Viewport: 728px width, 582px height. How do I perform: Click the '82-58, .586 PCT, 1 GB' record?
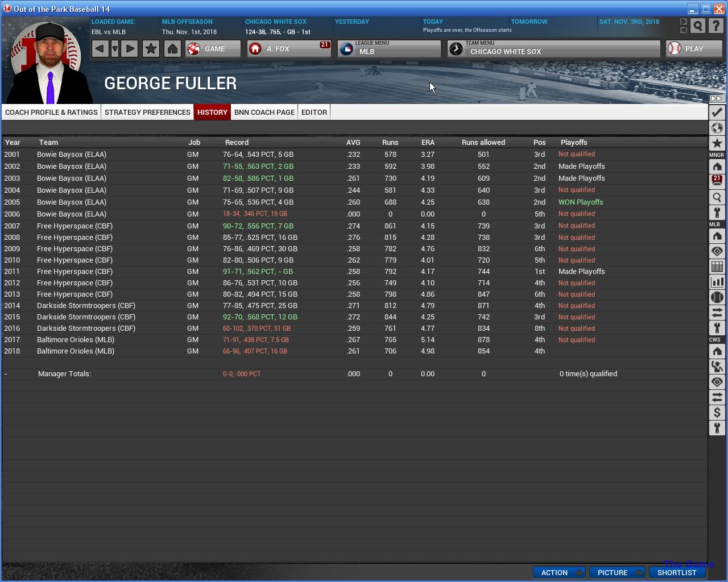pyautogui.click(x=258, y=178)
